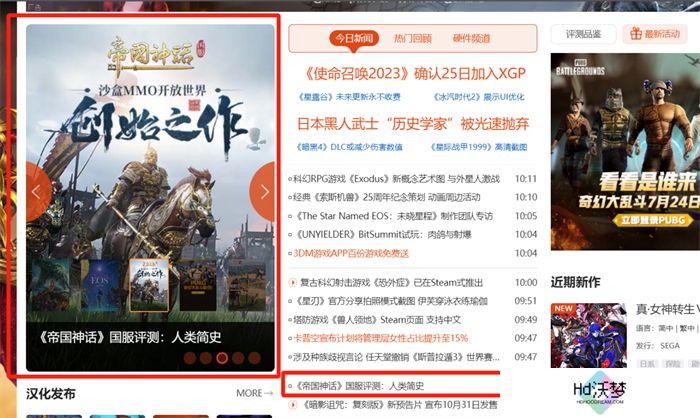The width and height of the screenshot is (700, 418).
Task: Open 《星刃》官方分享拍照模式截图 news
Action: pos(391,301)
